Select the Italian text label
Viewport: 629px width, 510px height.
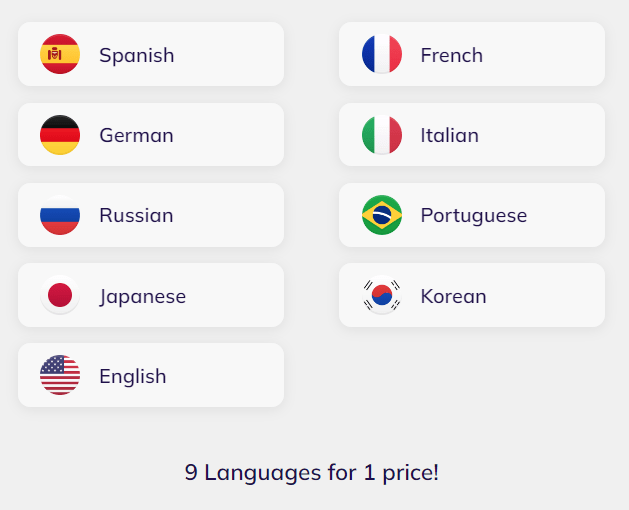pos(449,135)
